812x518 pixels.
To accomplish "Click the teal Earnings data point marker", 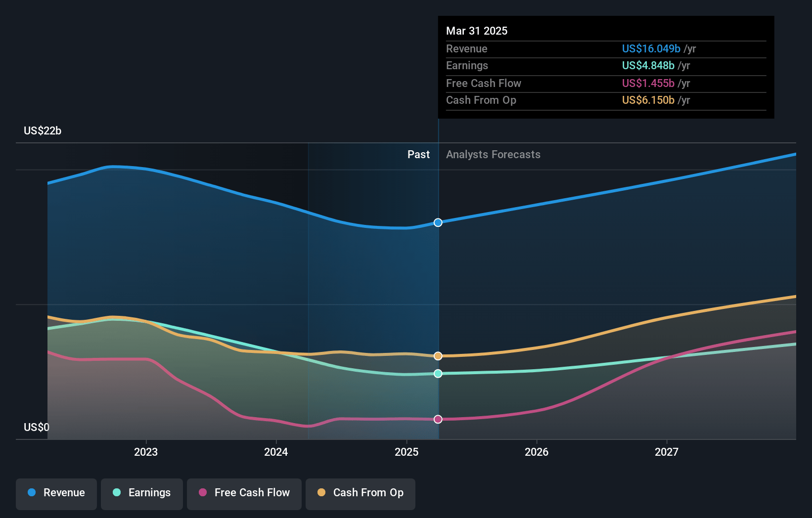I will pos(438,374).
